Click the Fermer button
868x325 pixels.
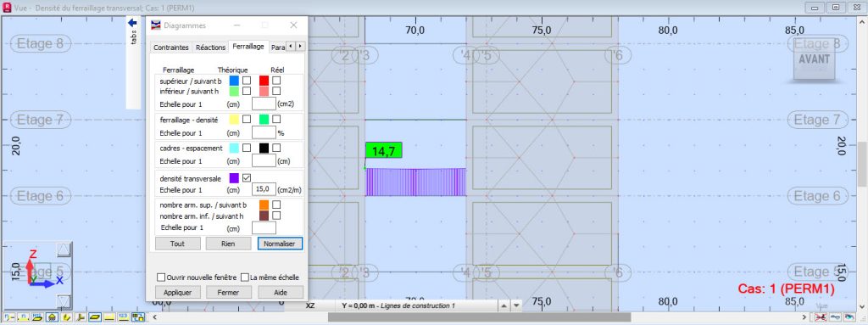228,292
